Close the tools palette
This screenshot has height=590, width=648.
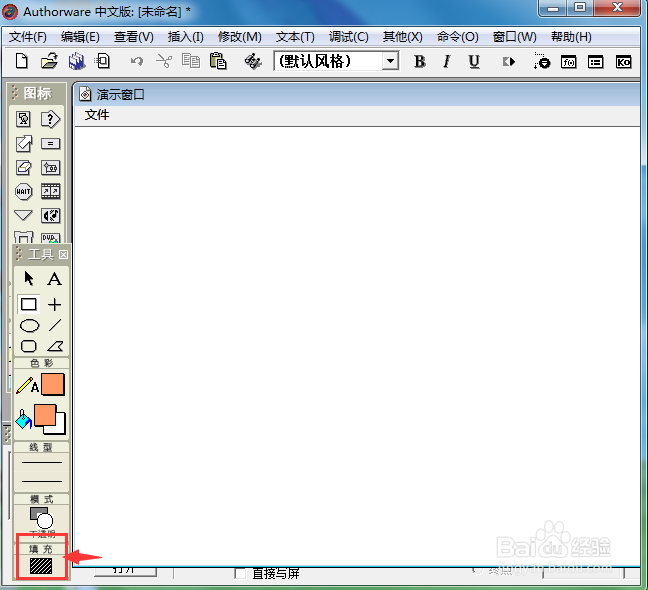63,255
